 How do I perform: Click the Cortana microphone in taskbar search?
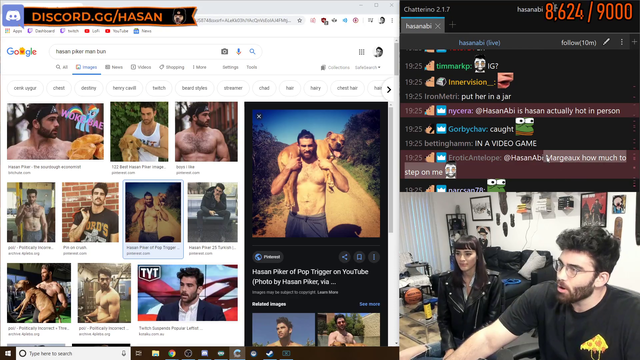[x=124, y=353]
